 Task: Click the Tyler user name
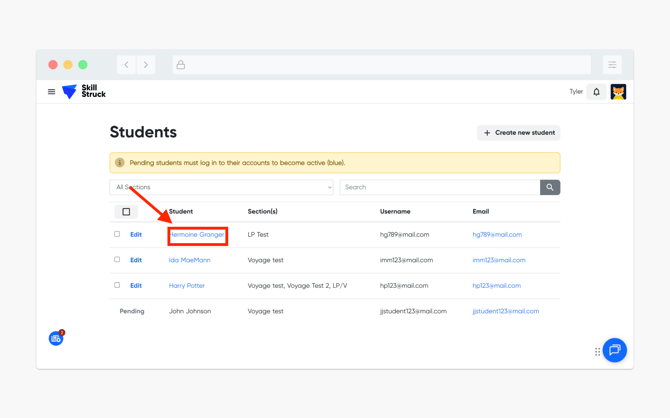(x=576, y=91)
